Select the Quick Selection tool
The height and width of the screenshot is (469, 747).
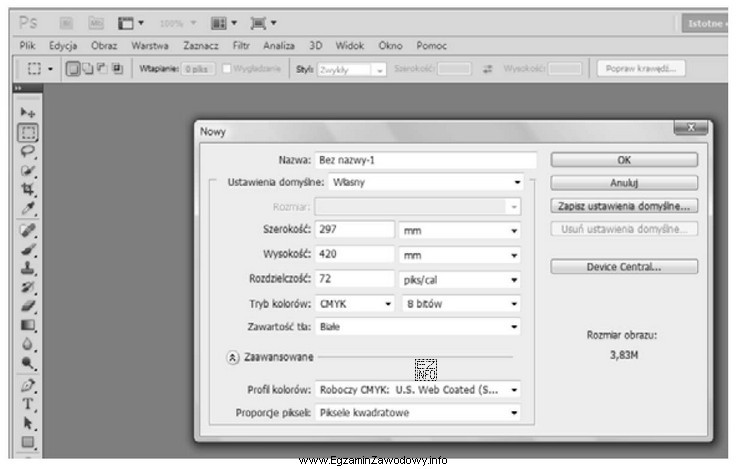click(28, 171)
